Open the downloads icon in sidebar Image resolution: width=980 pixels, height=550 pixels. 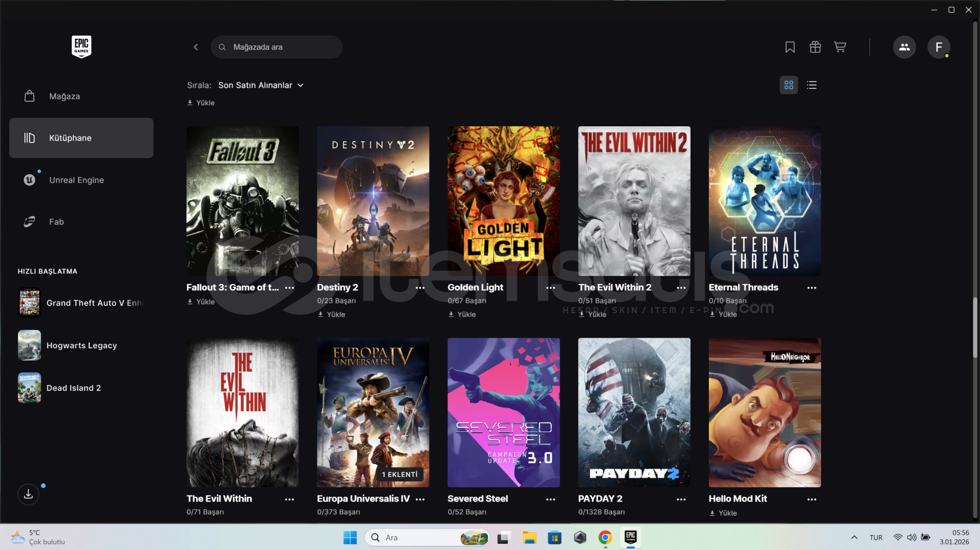tap(29, 494)
